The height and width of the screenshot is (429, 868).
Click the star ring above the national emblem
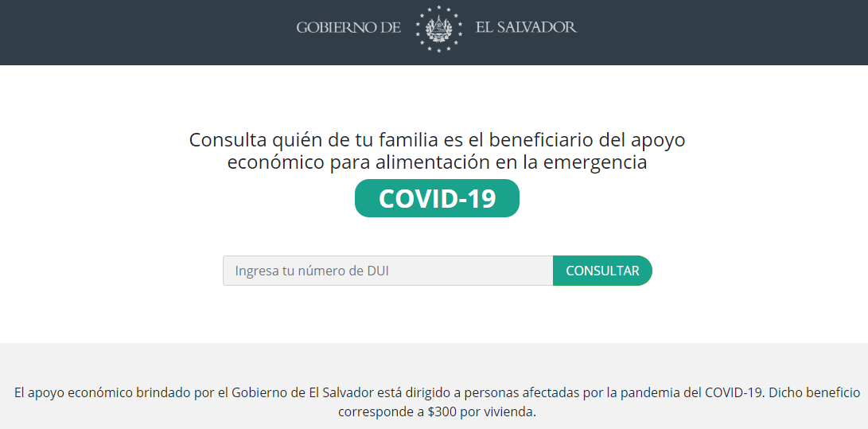click(438, 11)
